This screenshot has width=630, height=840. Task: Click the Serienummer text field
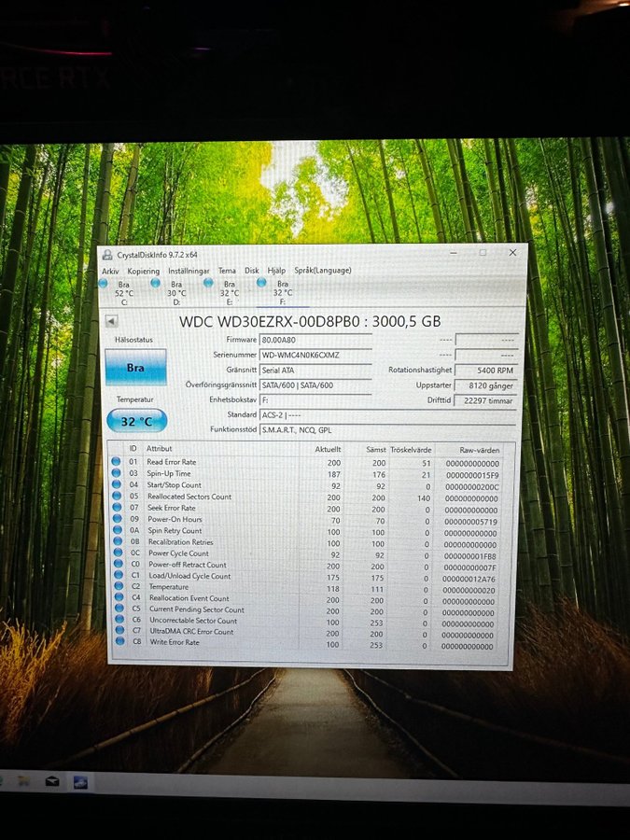315,356
